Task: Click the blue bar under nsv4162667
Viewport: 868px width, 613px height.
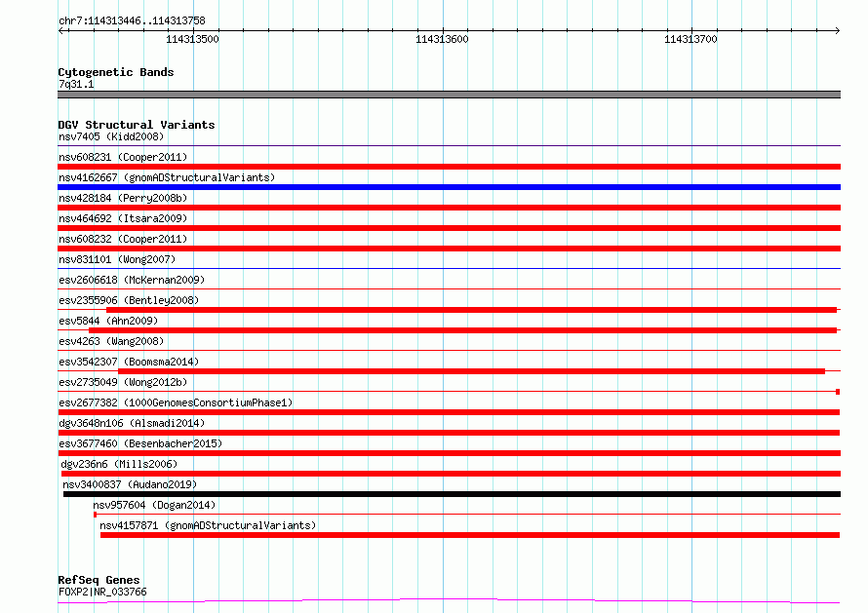Action: [449, 187]
